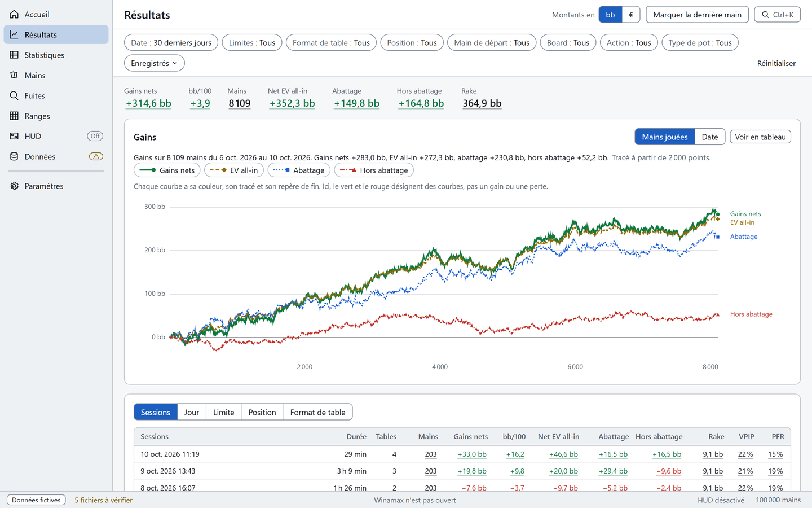Switch to the Limite tab
The image size is (812, 508).
224,412
